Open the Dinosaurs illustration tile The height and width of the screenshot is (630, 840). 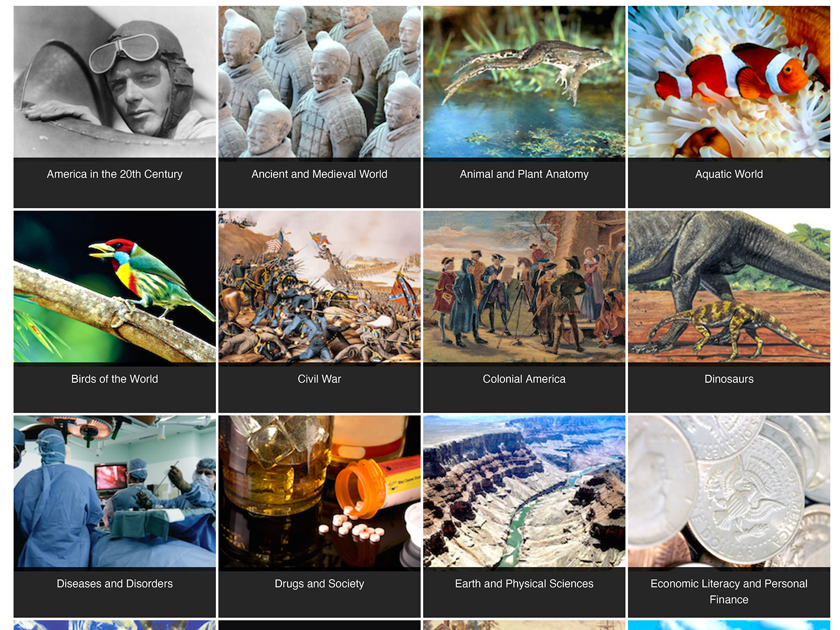[x=729, y=287]
